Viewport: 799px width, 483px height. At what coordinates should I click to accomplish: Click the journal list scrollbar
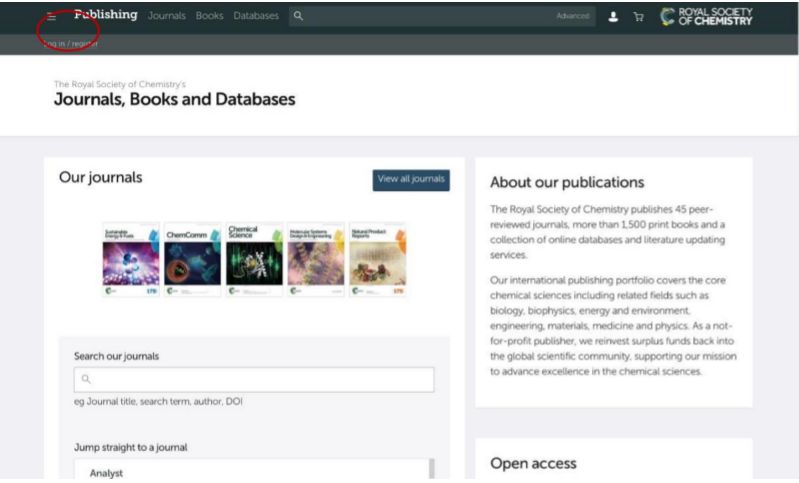click(x=432, y=469)
